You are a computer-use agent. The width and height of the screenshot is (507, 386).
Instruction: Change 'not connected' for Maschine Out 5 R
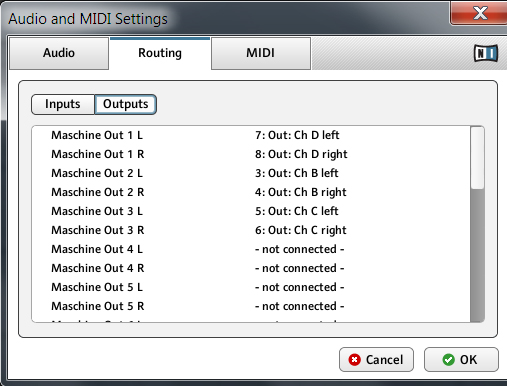coord(300,306)
